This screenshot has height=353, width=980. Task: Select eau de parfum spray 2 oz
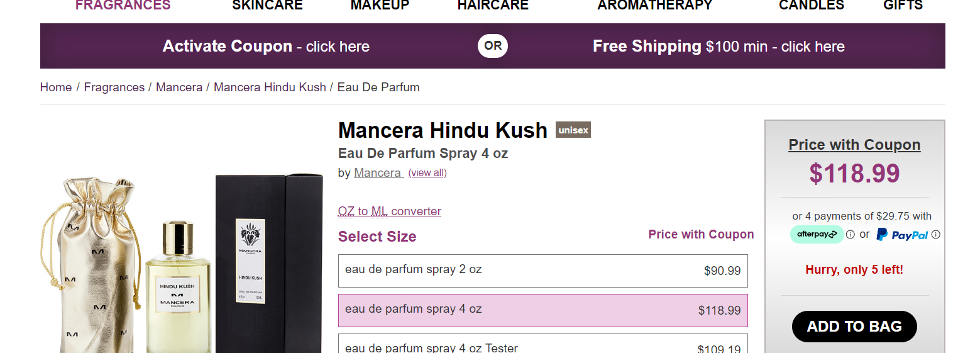(542, 271)
